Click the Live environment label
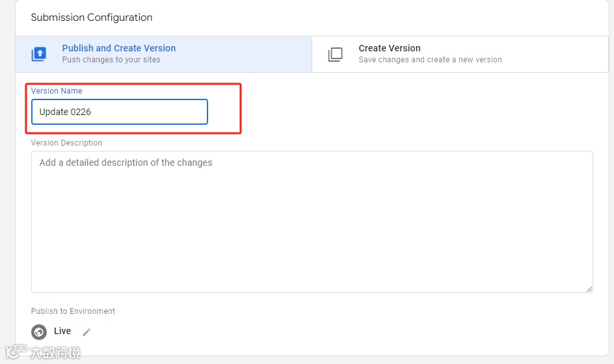Screen dimensions: 614x364 click(x=62, y=331)
